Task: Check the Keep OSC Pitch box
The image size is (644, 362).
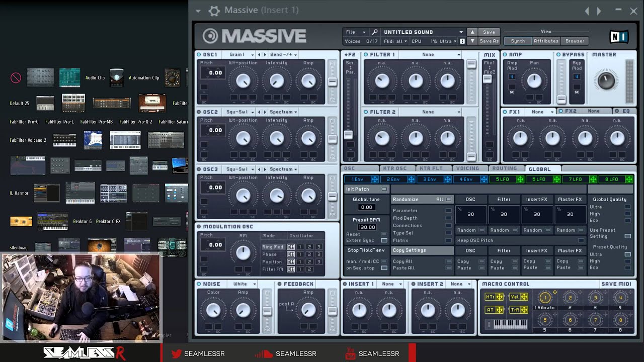Action: 581,241
